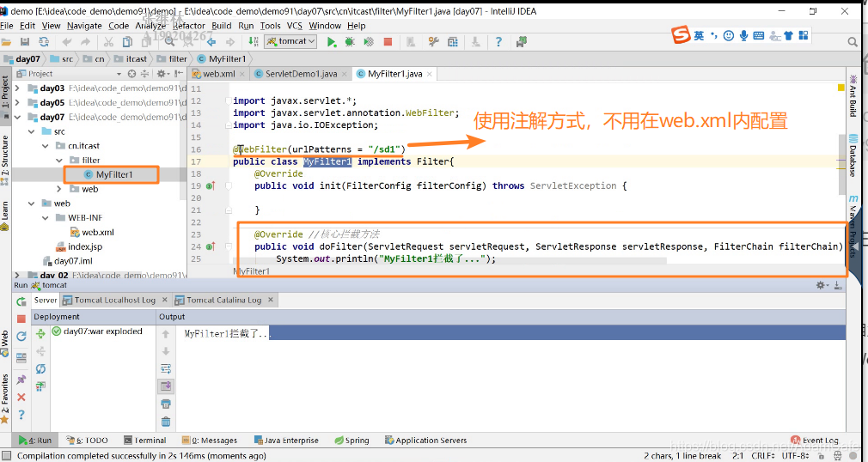Clear output with the trash icon
This screenshot has width=868, height=462.
click(x=166, y=422)
